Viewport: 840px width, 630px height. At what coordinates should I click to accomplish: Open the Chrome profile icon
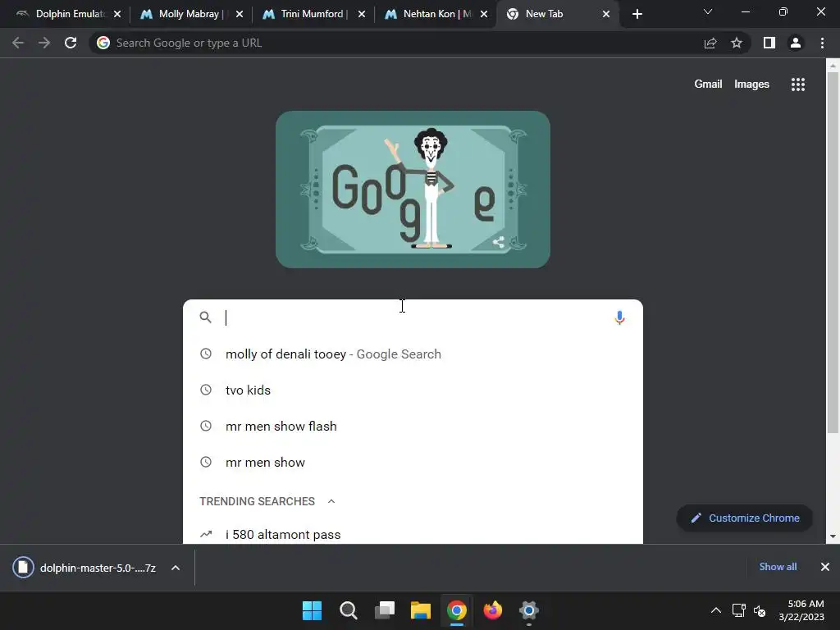point(796,43)
